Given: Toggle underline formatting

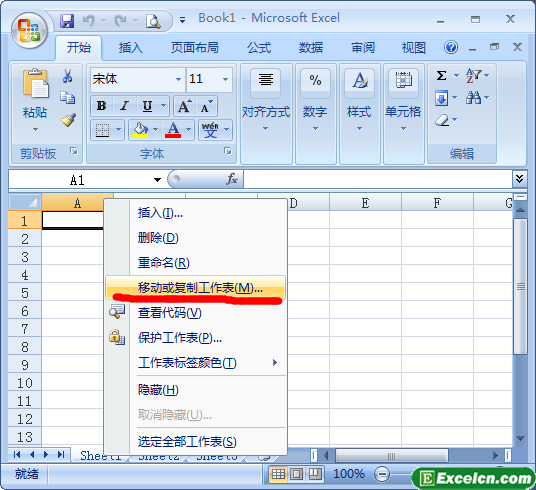Looking at the screenshot, I should (x=147, y=106).
